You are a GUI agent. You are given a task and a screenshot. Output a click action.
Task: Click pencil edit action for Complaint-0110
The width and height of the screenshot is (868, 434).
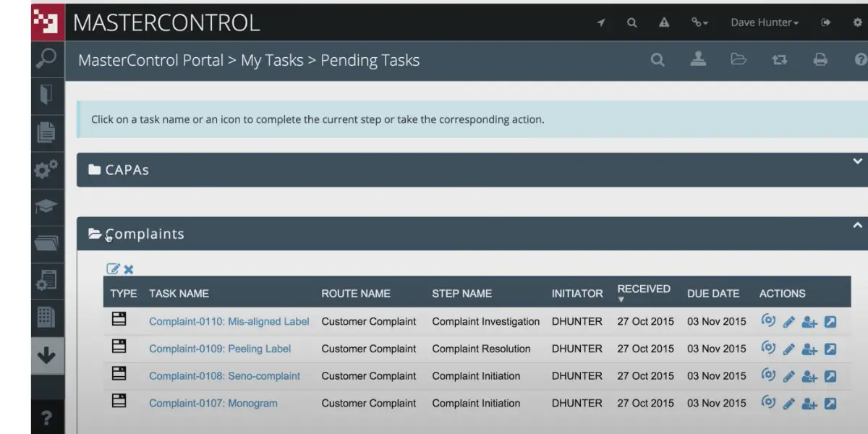tap(789, 322)
